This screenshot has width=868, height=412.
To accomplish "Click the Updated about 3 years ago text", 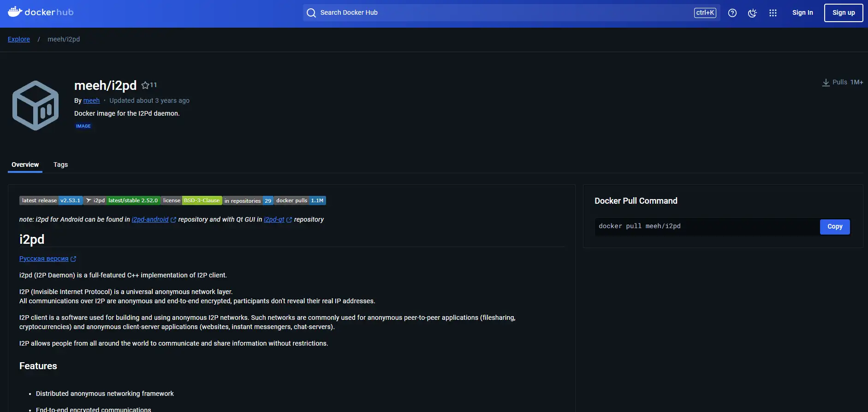I will pos(149,100).
